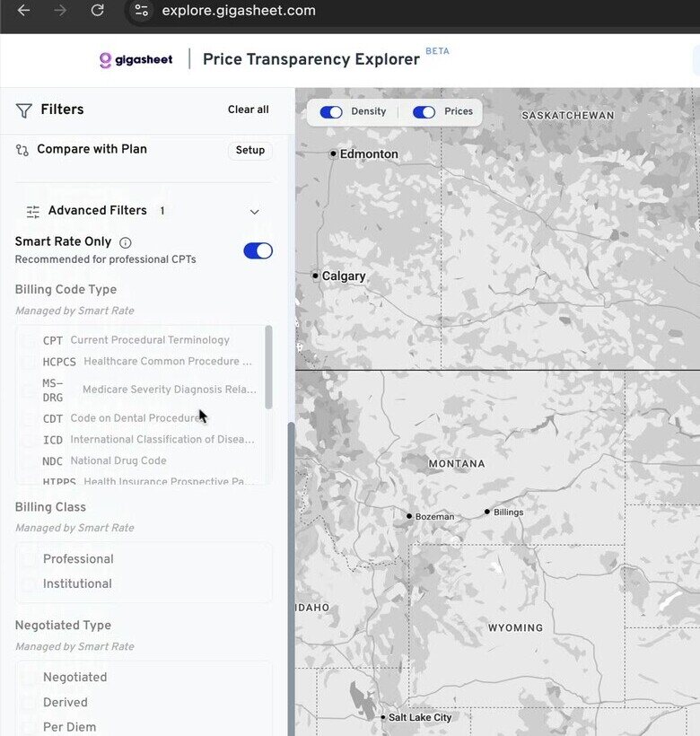Click the Price Transparency Explorer title

(311, 59)
